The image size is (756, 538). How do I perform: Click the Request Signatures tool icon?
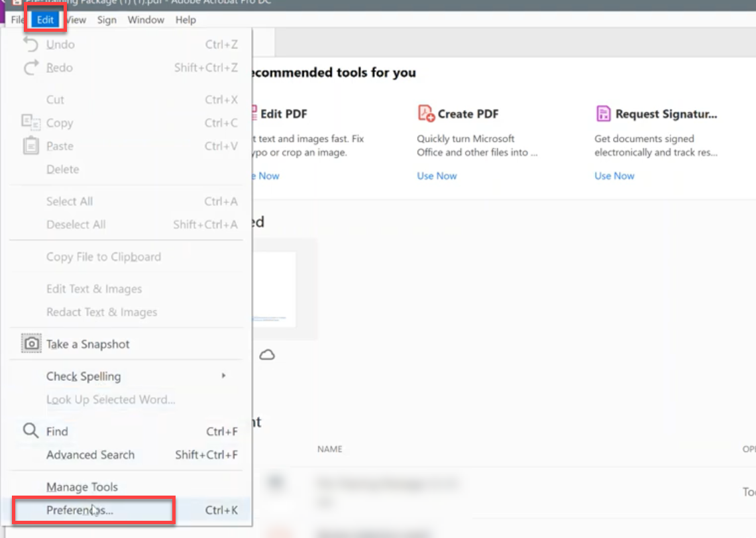click(x=603, y=114)
